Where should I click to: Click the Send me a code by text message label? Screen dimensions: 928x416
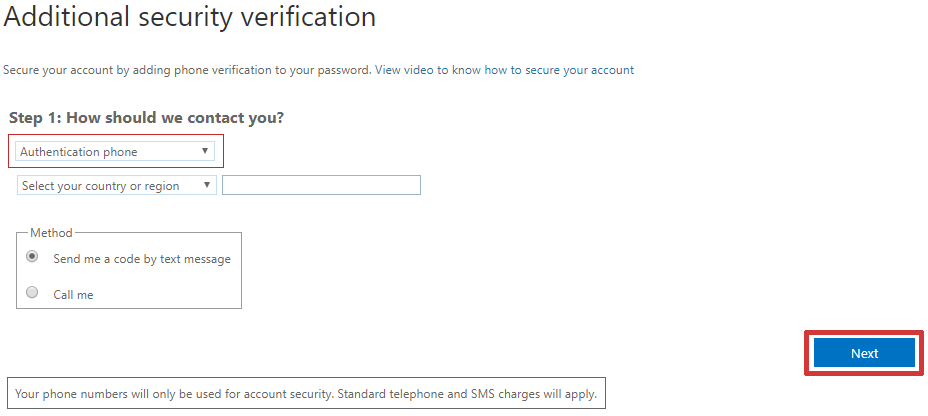click(142, 259)
